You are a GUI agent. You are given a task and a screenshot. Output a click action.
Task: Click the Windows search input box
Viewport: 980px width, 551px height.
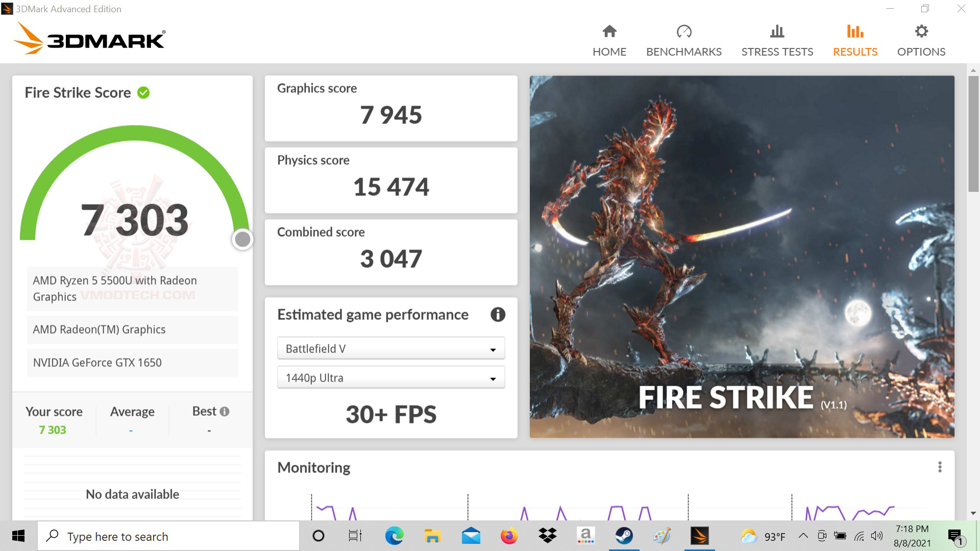(x=168, y=536)
